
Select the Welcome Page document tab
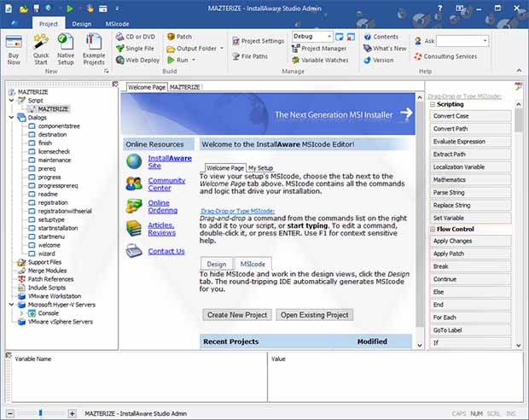tap(147, 87)
